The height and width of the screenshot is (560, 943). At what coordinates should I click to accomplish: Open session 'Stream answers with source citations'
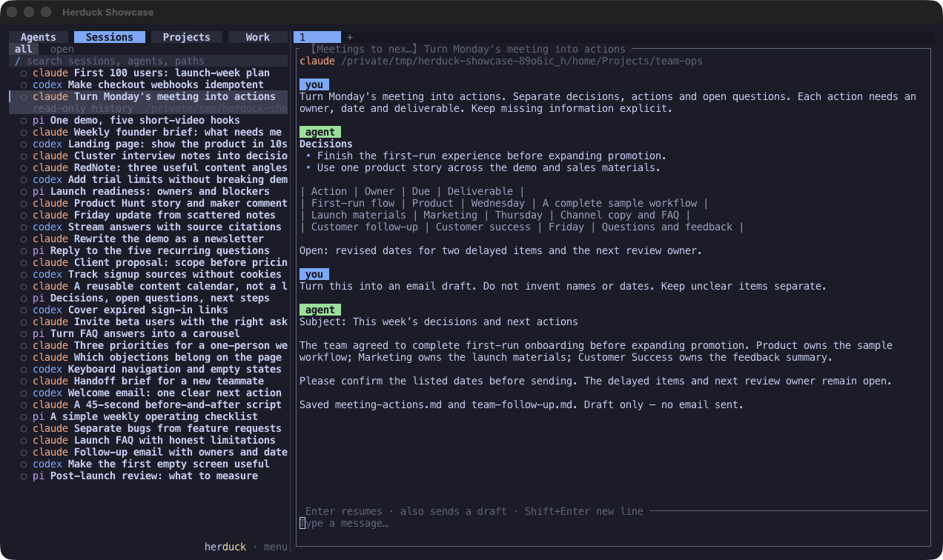(148, 227)
